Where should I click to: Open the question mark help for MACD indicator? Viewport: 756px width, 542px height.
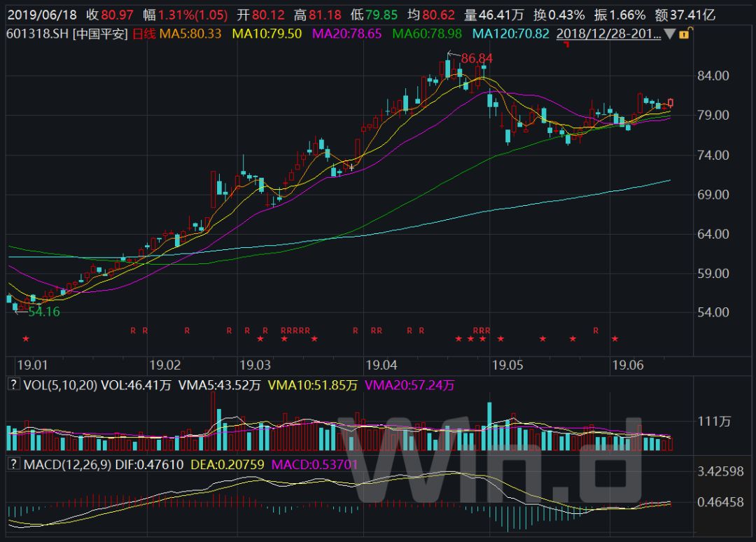coord(13,464)
